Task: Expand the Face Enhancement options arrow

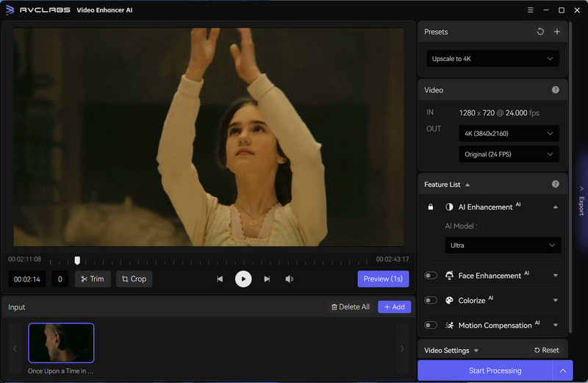Action: point(556,276)
